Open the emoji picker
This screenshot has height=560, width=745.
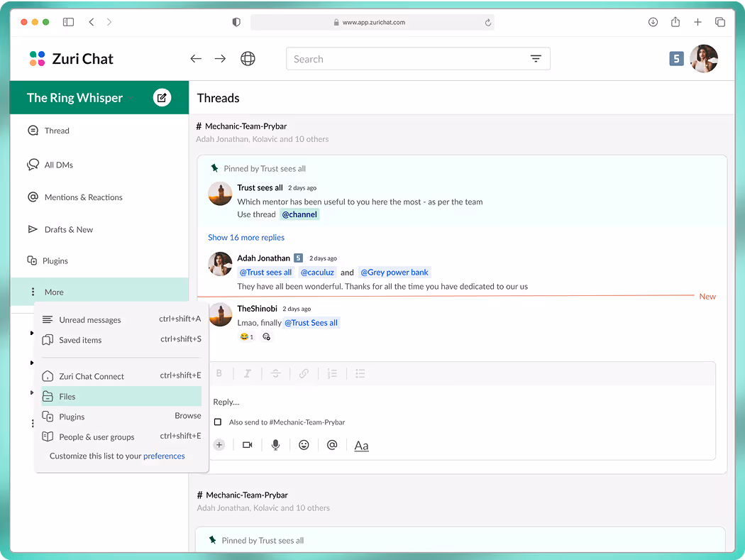pyautogui.click(x=304, y=445)
